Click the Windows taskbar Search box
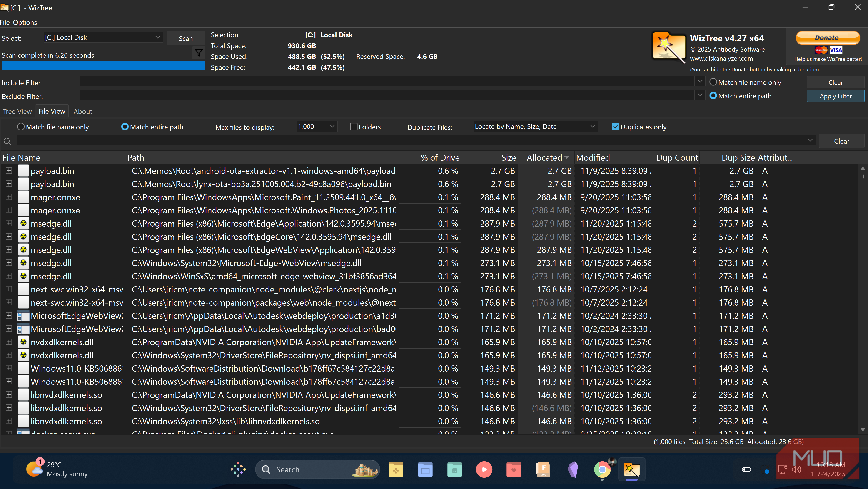The width and height of the screenshot is (868, 489). click(x=317, y=469)
